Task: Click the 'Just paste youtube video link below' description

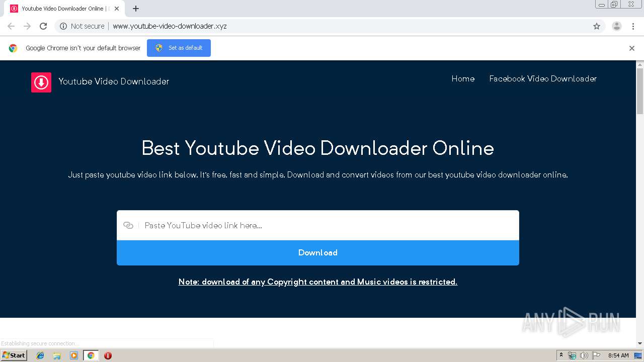Action: (318, 175)
